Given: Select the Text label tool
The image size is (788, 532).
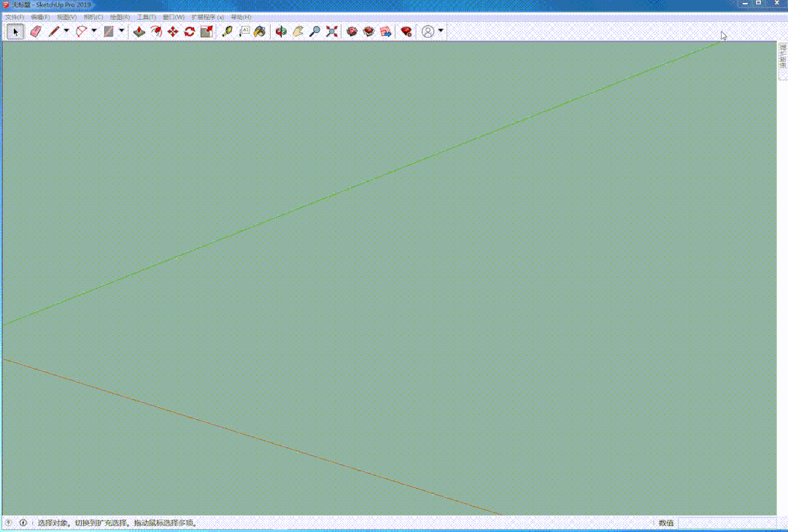Looking at the screenshot, I should [x=244, y=31].
